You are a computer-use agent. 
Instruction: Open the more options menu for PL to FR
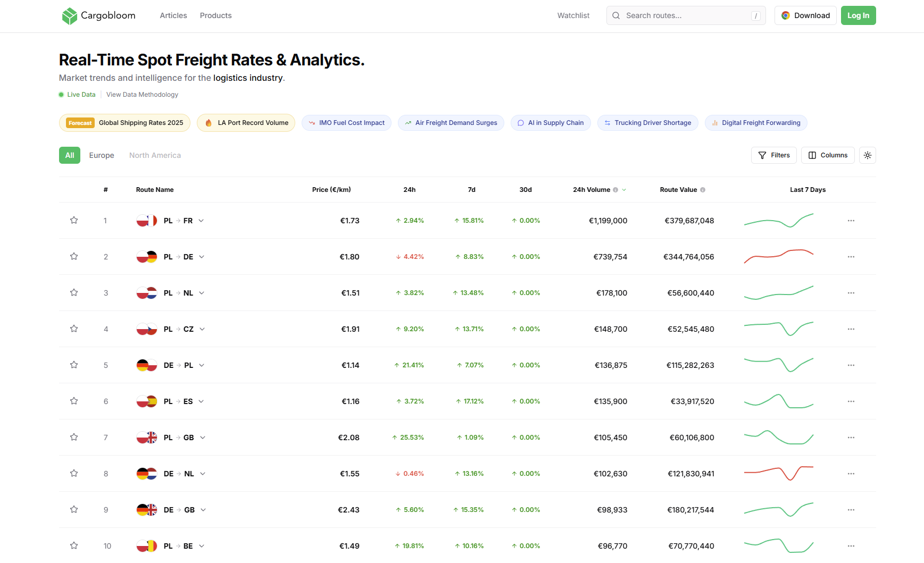tap(851, 221)
